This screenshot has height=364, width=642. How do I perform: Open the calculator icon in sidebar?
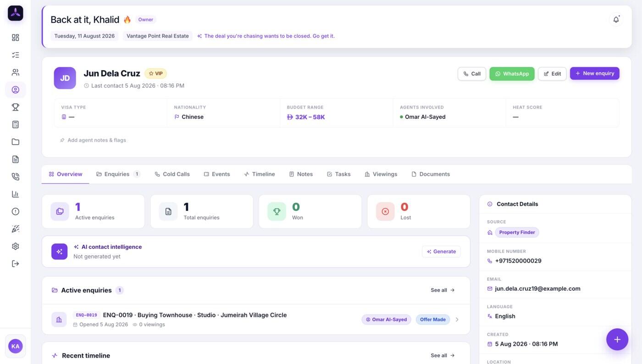[x=16, y=125]
